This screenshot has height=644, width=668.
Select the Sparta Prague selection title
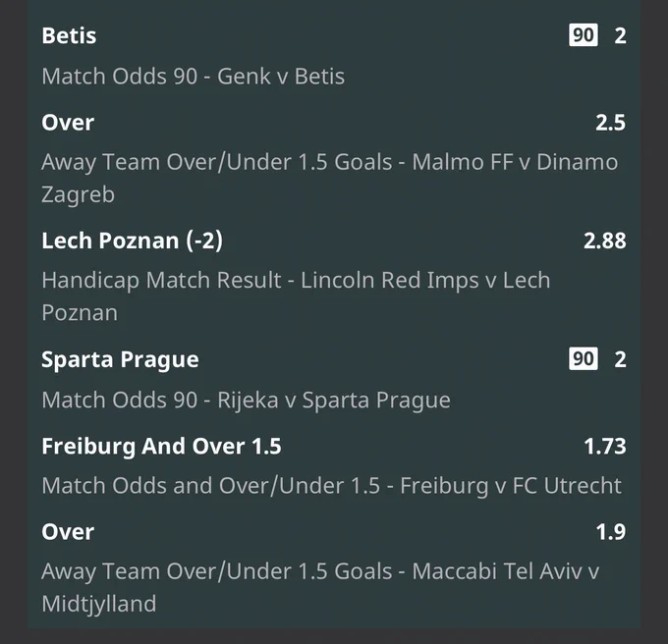tap(120, 360)
